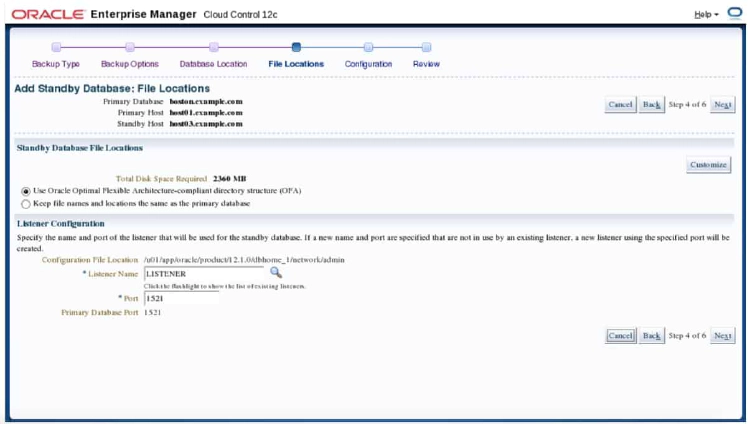Go to Backup Options step label
Screen dimensions: 750x424
(x=130, y=64)
